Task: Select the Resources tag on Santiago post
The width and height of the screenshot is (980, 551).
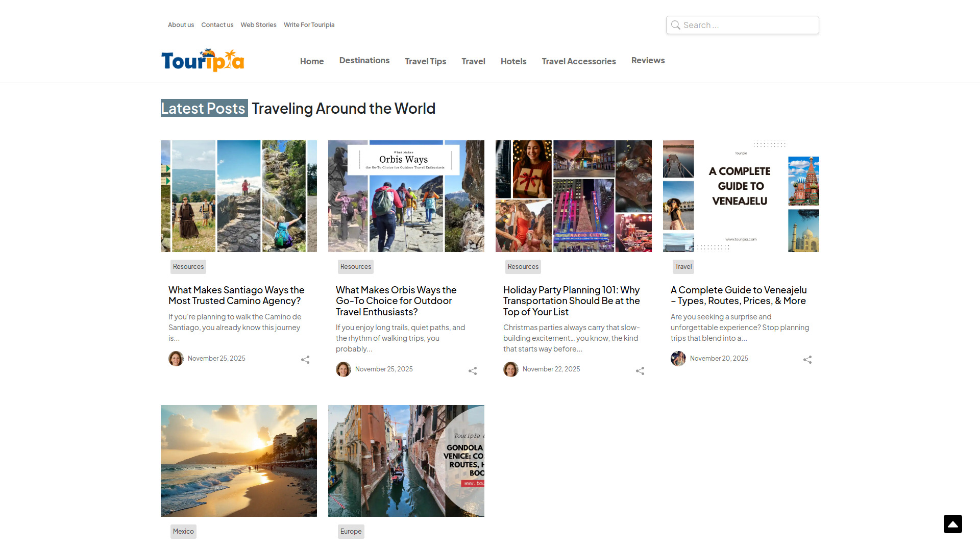Action: (188, 266)
